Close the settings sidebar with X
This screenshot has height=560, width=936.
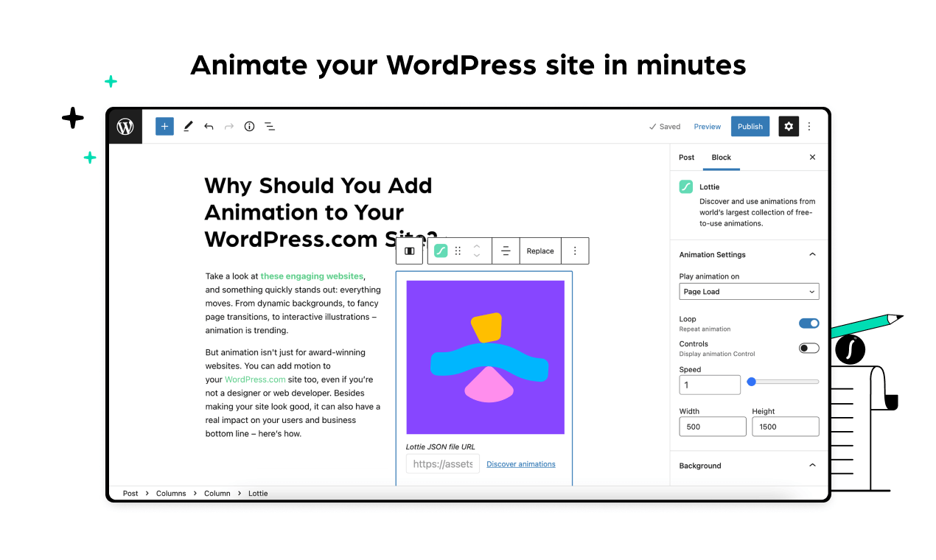coord(813,157)
